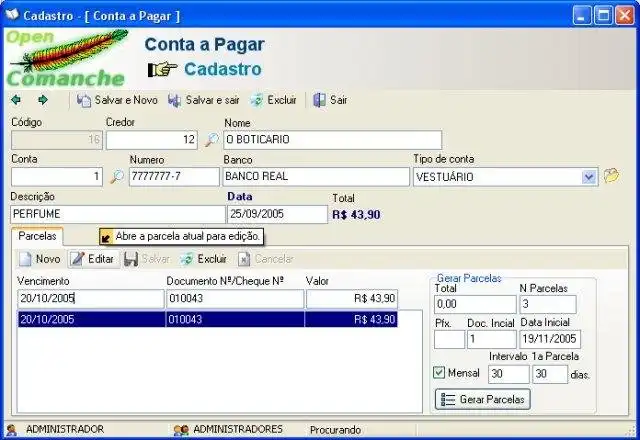Go to previous record green arrow
The image size is (640, 440).
pyautogui.click(x=16, y=100)
